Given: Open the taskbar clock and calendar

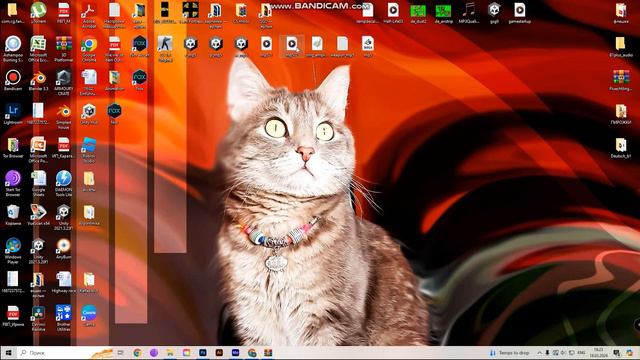Looking at the screenshot, I should tap(599, 353).
